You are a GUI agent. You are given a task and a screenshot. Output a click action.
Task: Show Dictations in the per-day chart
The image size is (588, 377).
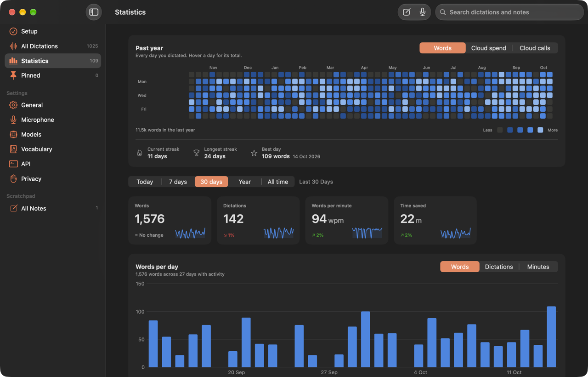click(x=499, y=267)
